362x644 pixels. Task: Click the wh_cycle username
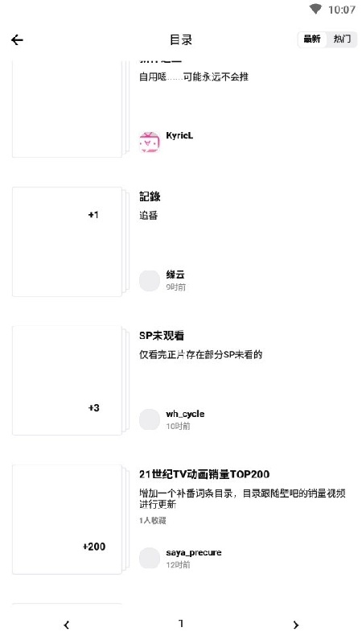[x=185, y=414]
